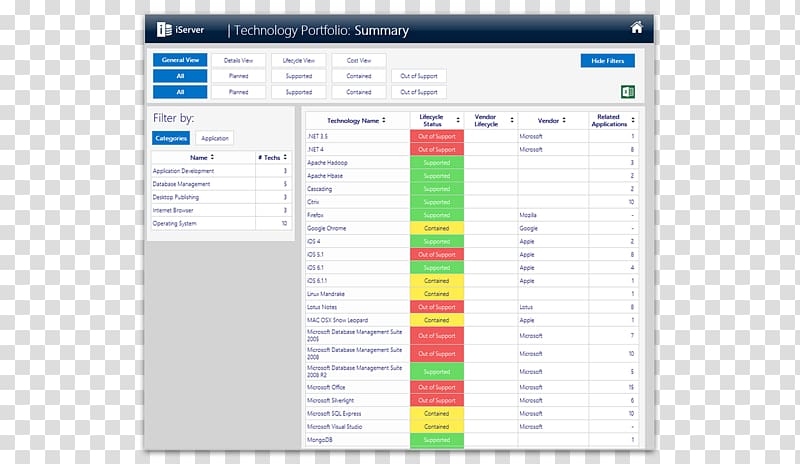Select Planned in the bottom lifecycle filter row
Image resolution: width=800 pixels, height=464 pixels.
click(238, 92)
